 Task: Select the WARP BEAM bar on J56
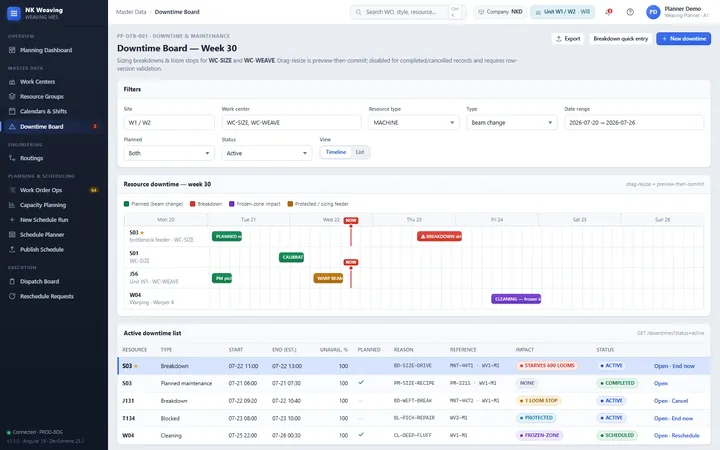click(x=328, y=278)
